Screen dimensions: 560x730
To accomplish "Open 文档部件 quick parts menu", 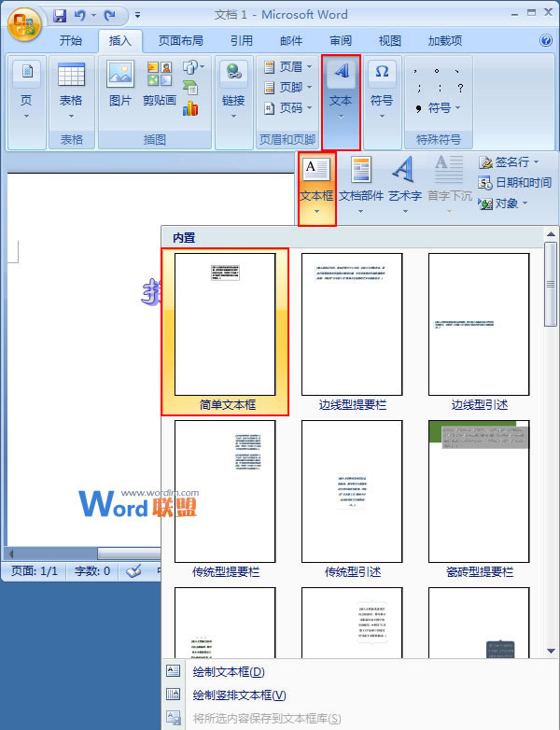I will click(x=361, y=186).
